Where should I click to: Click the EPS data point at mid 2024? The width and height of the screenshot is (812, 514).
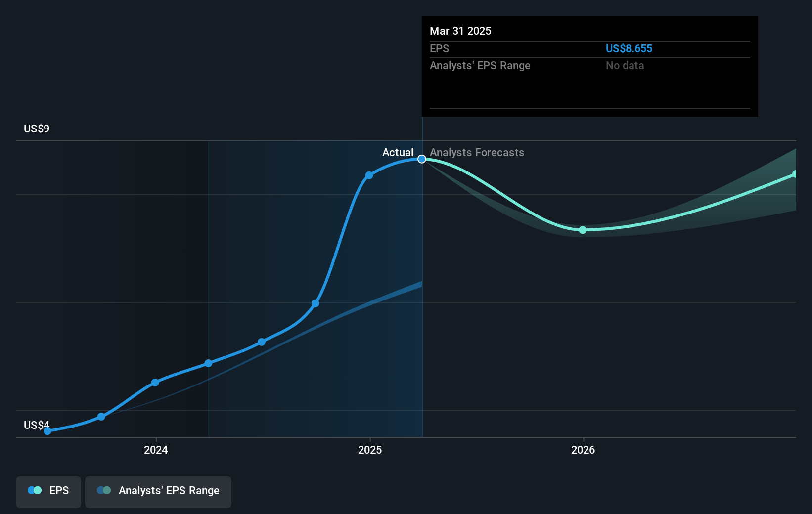click(261, 342)
